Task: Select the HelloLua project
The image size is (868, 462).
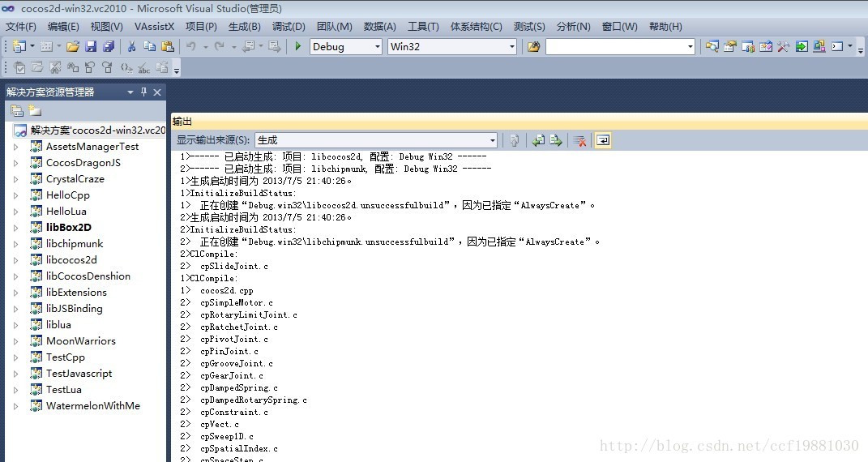Action: pyautogui.click(x=66, y=212)
